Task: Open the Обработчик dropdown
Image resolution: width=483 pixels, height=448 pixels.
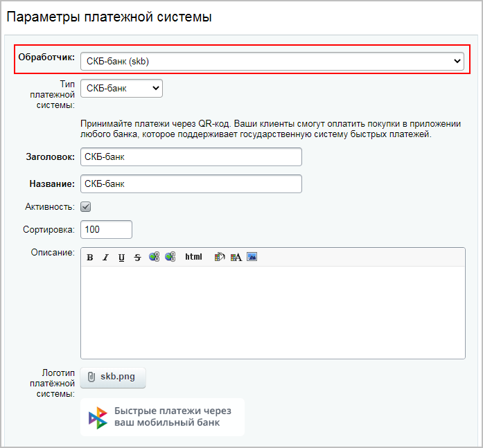Action: point(272,62)
